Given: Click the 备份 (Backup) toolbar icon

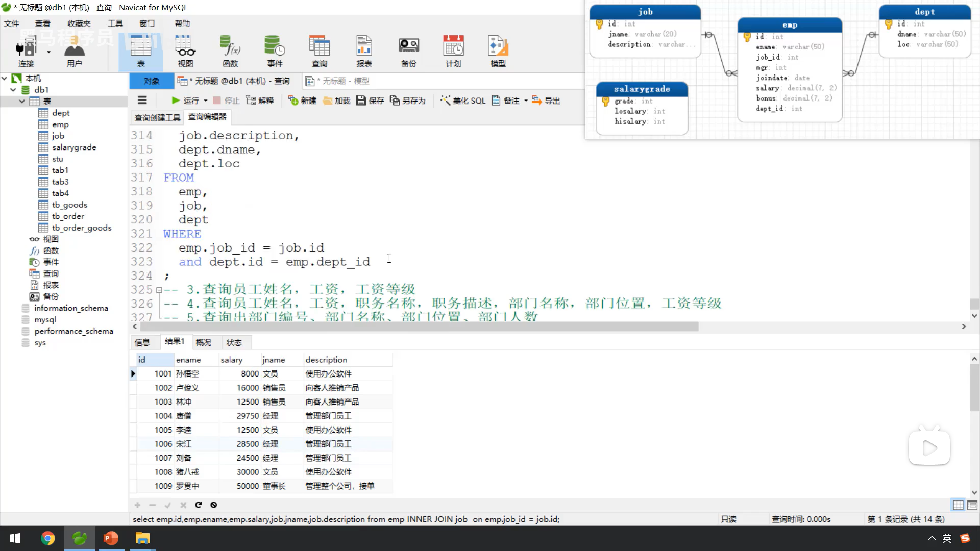Looking at the screenshot, I should point(408,51).
